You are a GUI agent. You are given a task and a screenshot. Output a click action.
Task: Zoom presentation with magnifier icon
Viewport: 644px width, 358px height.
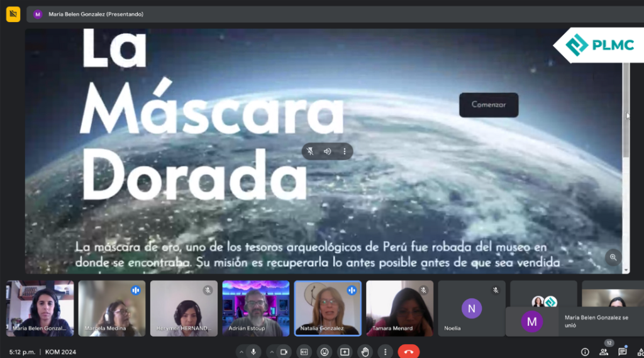pos(613,257)
